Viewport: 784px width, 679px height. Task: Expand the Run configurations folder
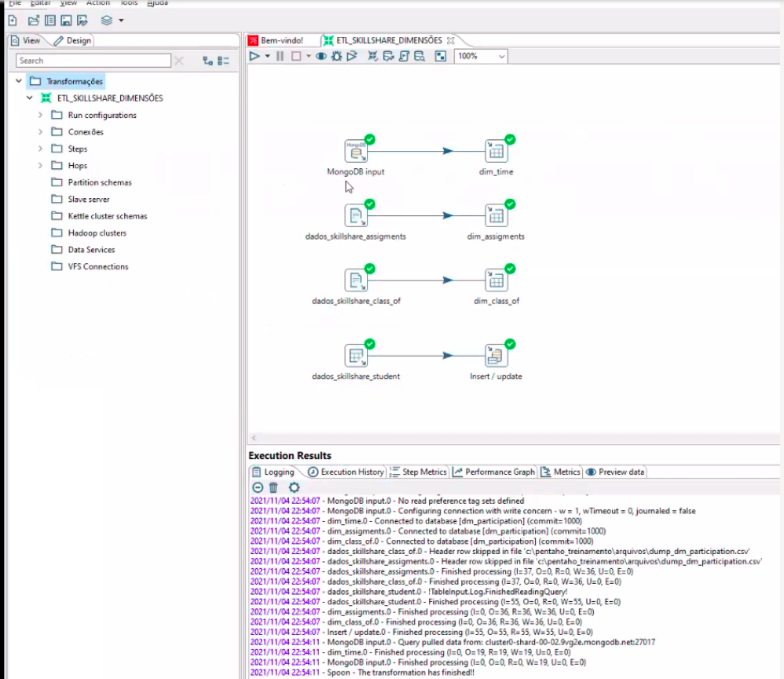41,115
